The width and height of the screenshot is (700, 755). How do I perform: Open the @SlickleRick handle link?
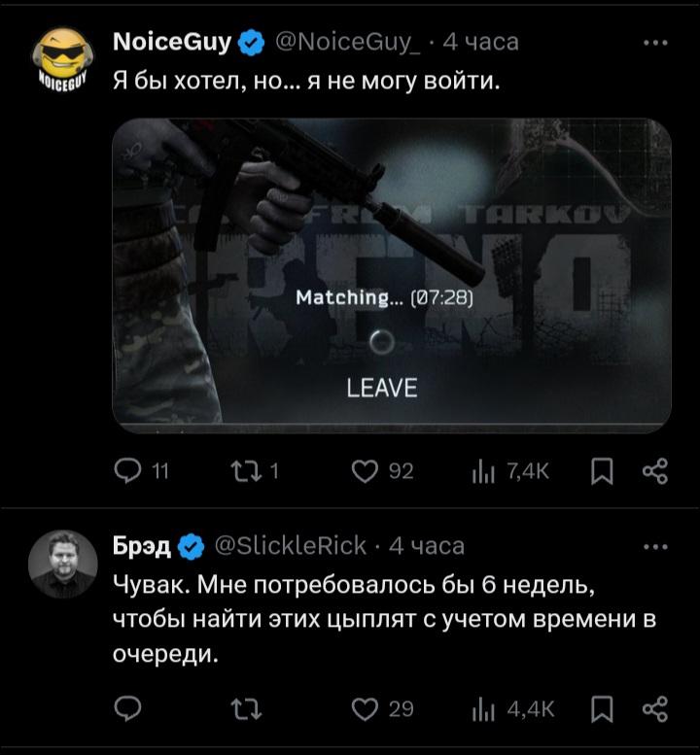pyautogui.click(x=291, y=546)
